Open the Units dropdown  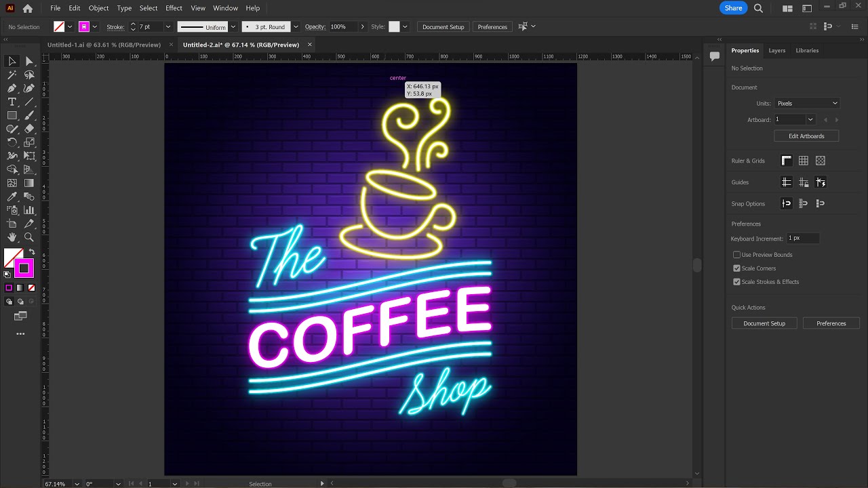point(807,104)
